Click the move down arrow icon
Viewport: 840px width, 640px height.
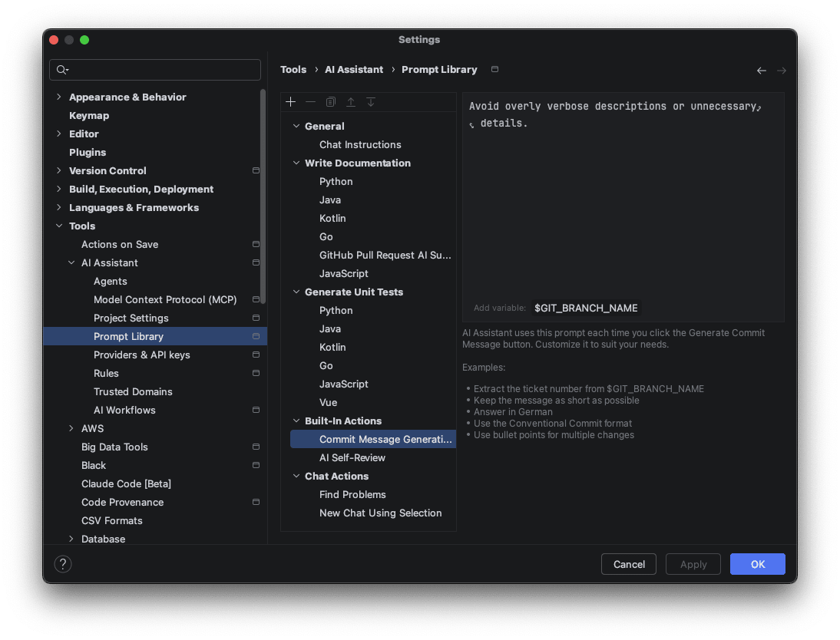point(371,102)
